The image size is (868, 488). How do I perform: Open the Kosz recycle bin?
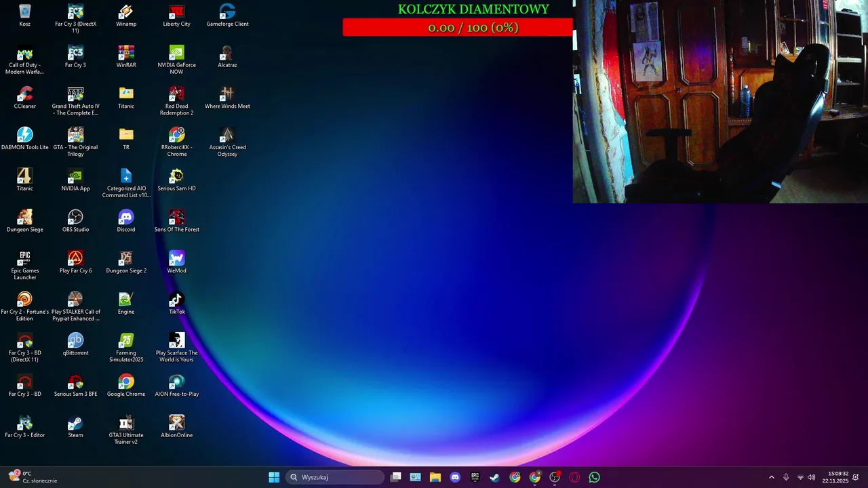[24, 16]
